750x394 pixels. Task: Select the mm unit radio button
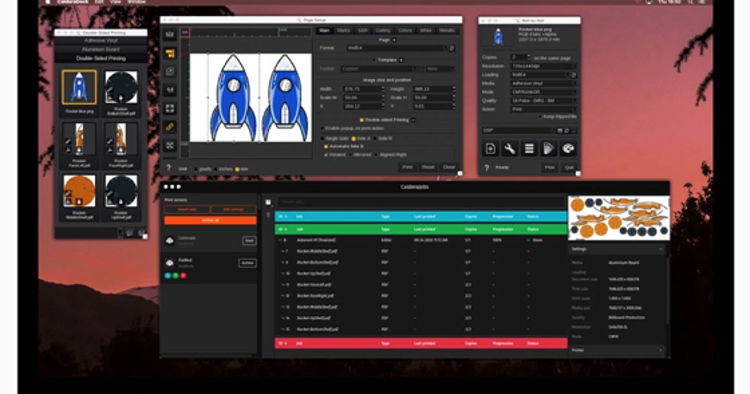tap(237, 169)
